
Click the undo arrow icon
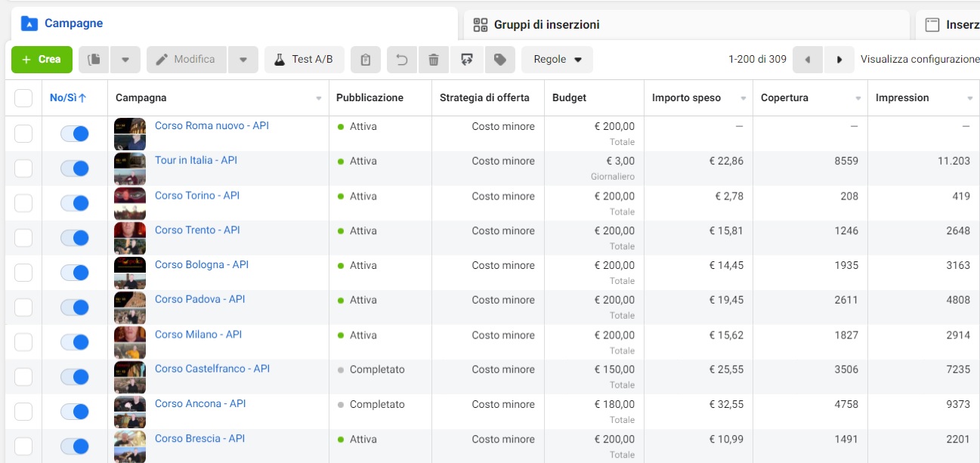tap(402, 60)
